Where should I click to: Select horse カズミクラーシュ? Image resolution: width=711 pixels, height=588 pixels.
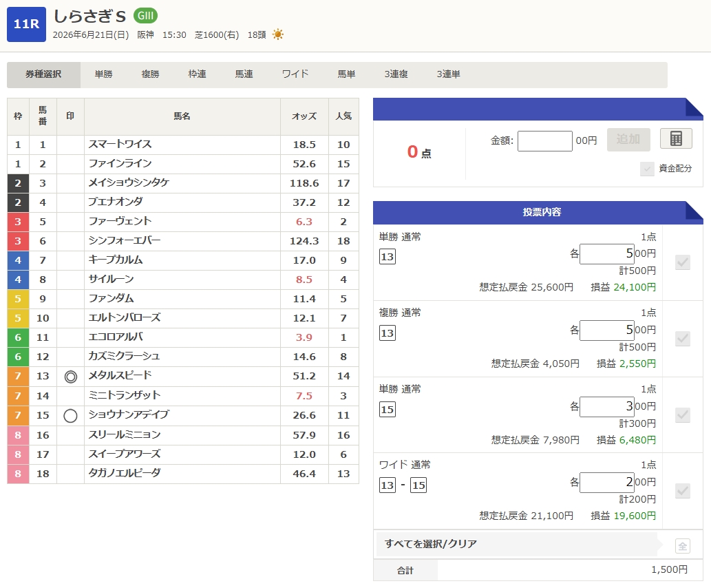[125, 357]
